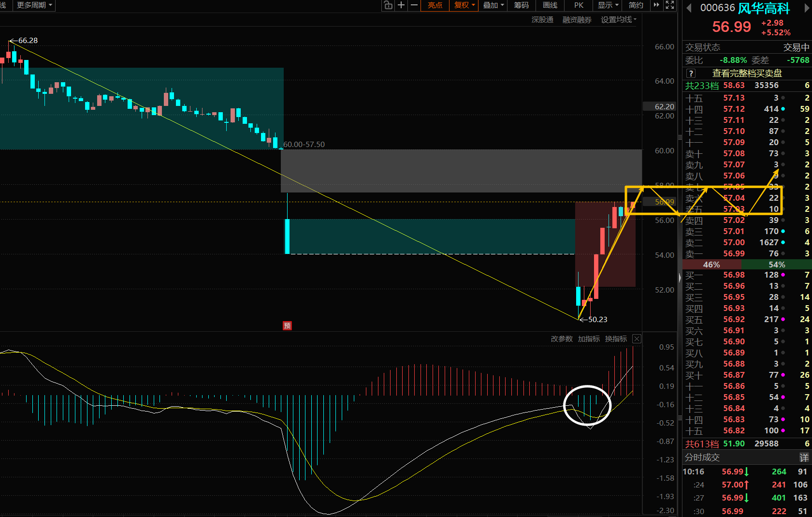Toggle the 亮点 highlights button

[435, 5]
